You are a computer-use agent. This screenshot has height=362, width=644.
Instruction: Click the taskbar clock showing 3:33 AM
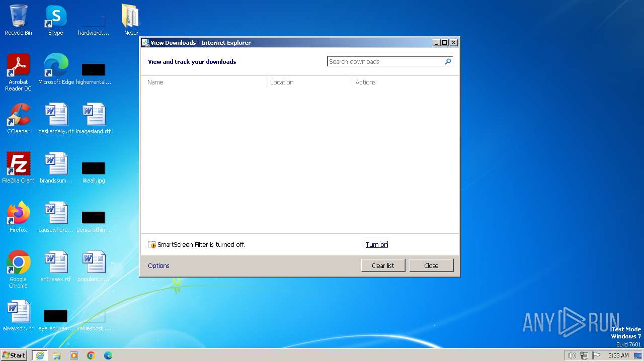[x=618, y=355]
